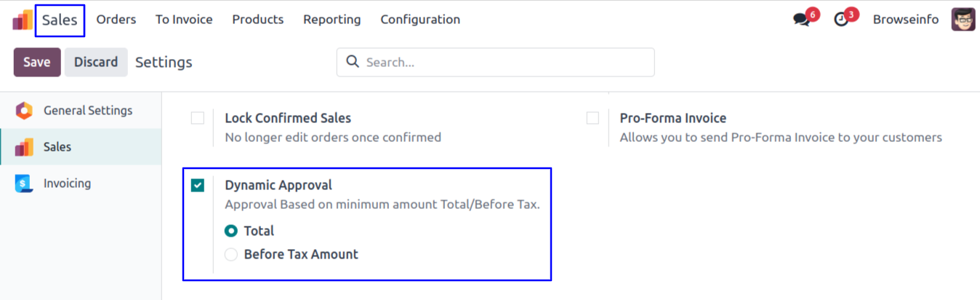
Task: Open the To Invoice menu
Action: (184, 20)
